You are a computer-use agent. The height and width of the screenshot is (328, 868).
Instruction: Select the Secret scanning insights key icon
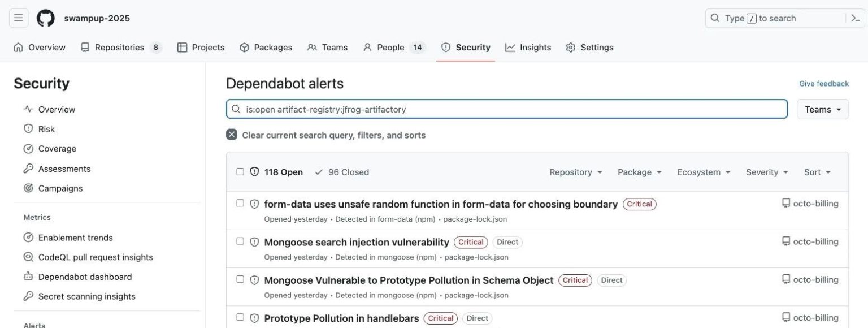coord(28,296)
